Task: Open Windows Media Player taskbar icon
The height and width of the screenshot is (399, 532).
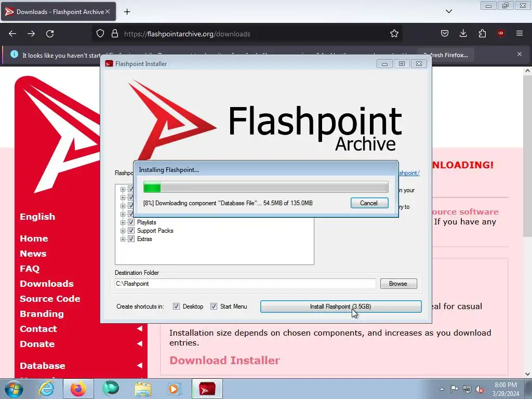Action: click(x=175, y=389)
